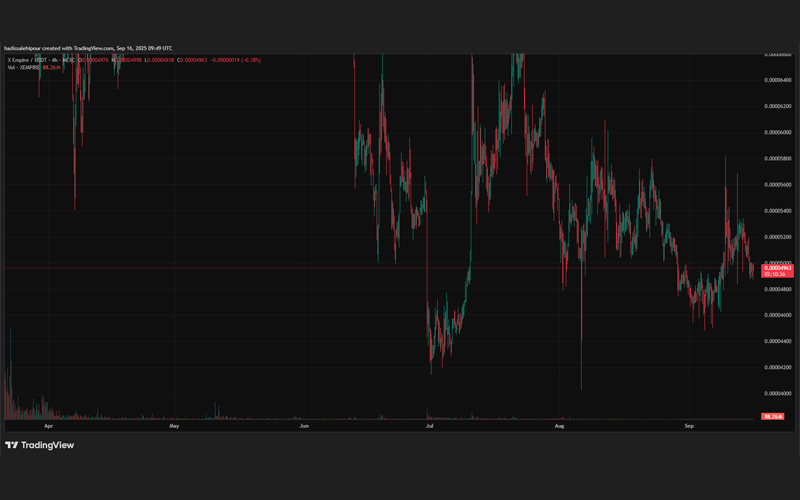The image size is (800, 500).
Task: Click the 'Apr' label on the time axis
Action: [x=48, y=426]
